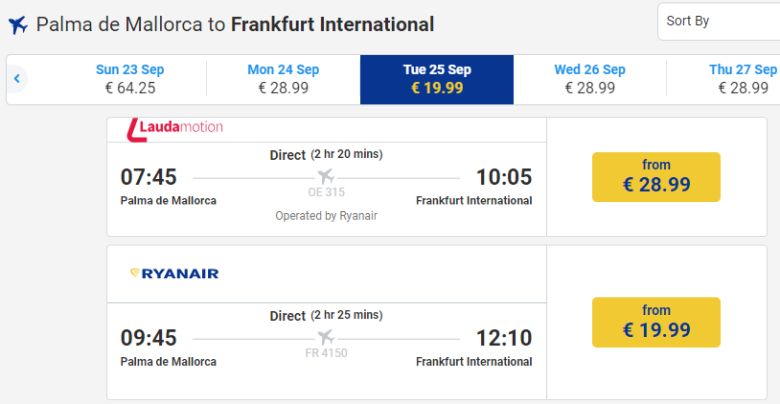
Task: Click the Ryanair airline logo
Action: pyautogui.click(x=174, y=273)
